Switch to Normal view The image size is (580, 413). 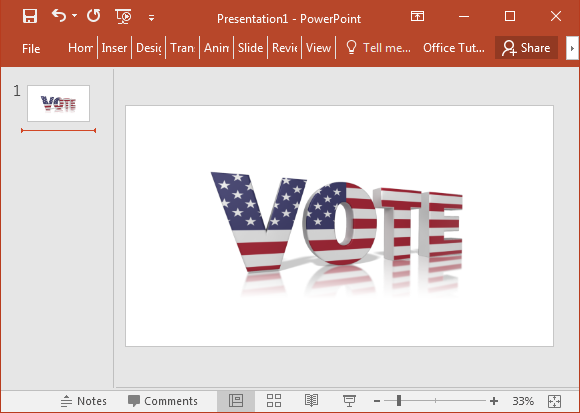[236, 401]
